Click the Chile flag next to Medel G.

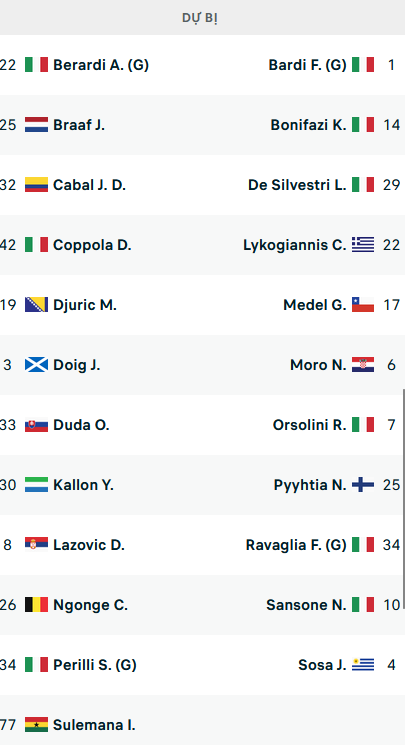[x=363, y=304]
